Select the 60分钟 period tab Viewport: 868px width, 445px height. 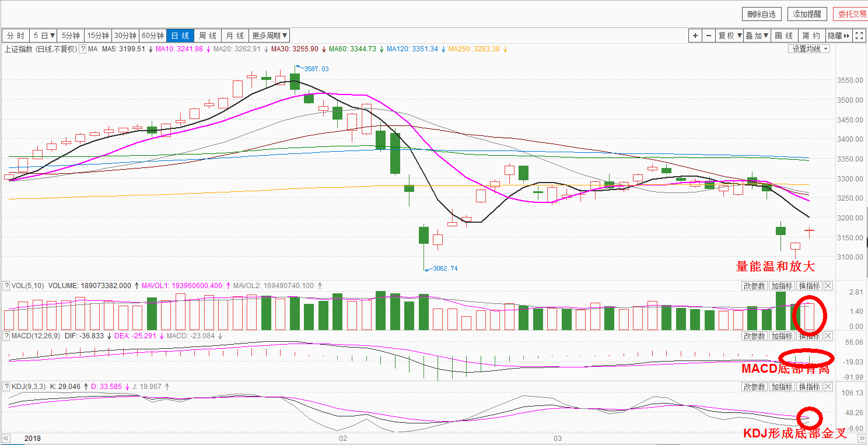click(x=153, y=36)
